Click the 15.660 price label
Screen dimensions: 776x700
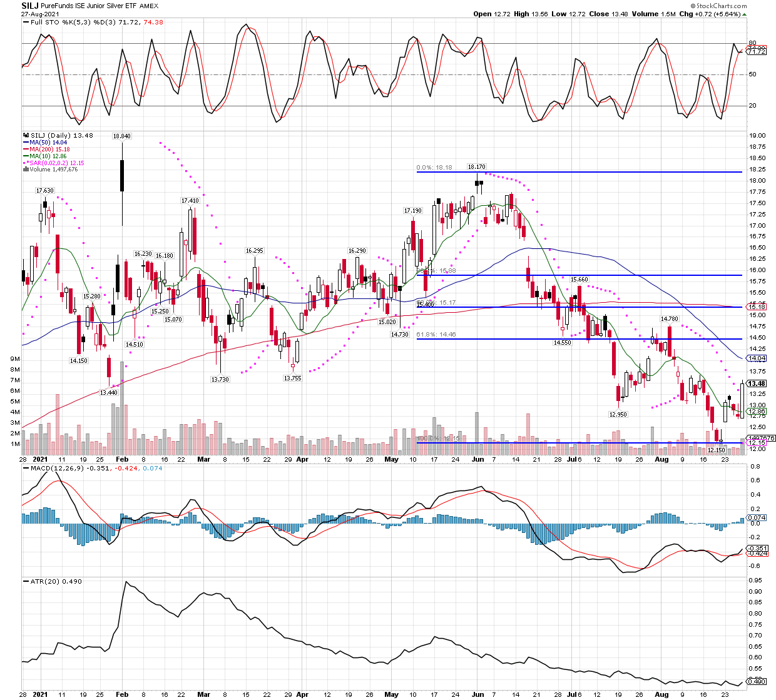(579, 279)
